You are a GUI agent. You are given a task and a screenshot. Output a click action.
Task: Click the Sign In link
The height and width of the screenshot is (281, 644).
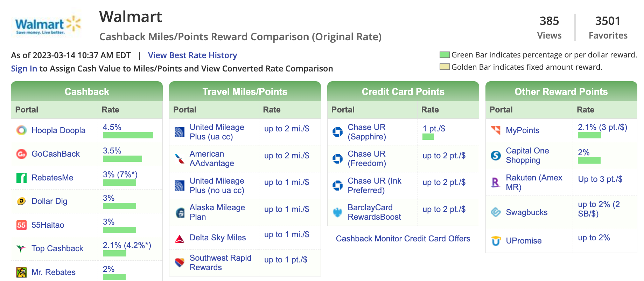24,69
